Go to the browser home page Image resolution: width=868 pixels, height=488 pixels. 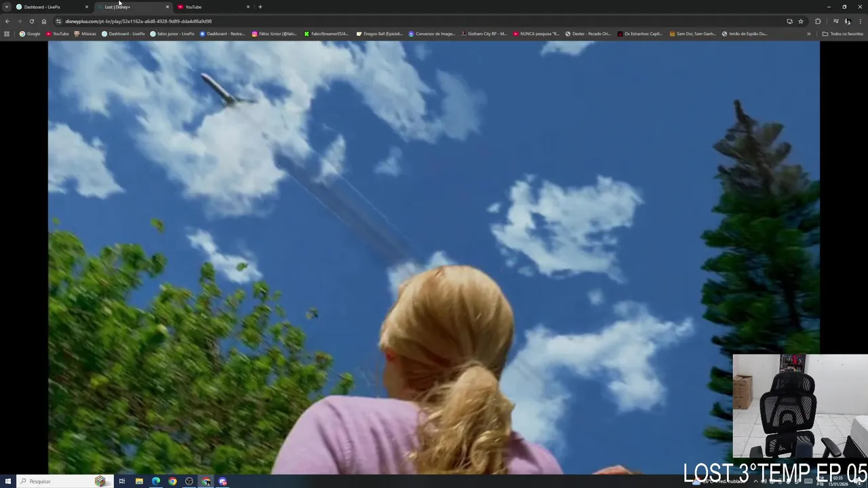pyautogui.click(x=44, y=21)
